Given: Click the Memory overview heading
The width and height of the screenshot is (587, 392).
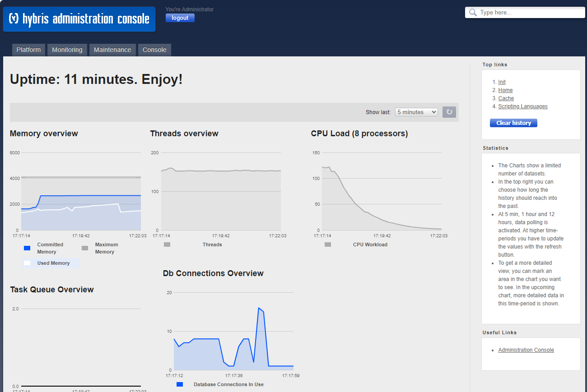Looking at the screenshot, I should pos(44,134).
